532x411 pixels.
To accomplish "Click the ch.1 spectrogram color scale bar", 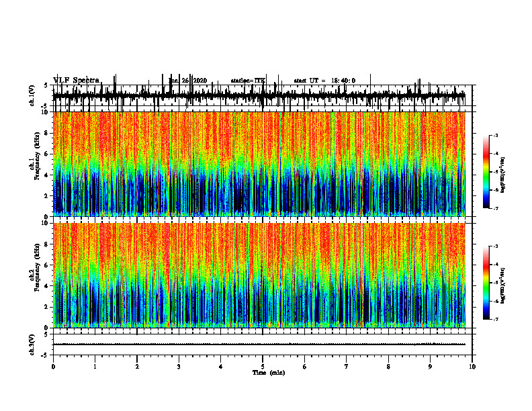I will 486,172.
